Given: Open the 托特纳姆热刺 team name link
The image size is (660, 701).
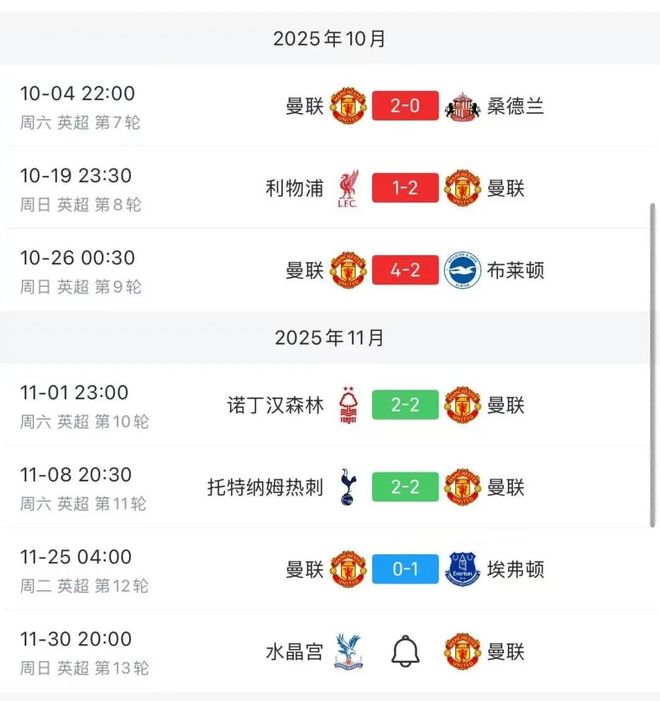Looking at the screenshot, I should [266, 487].
